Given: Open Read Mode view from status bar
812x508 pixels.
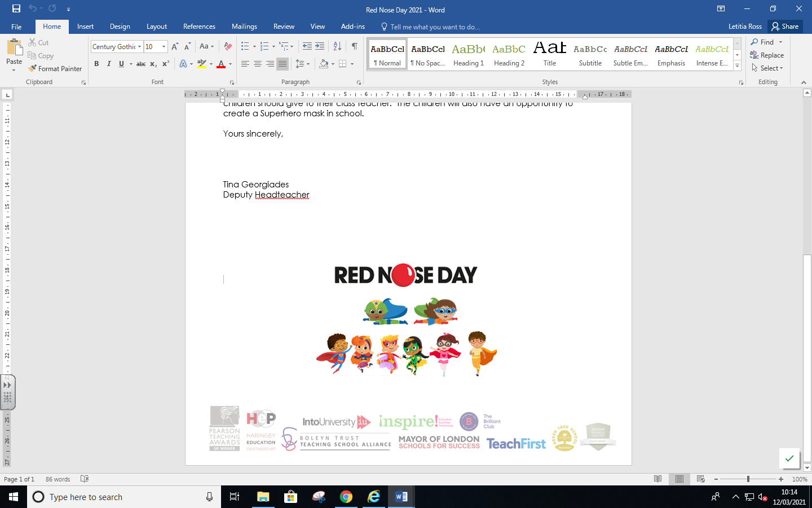Looking at the screenshot, I should click(x=657, y=479).
